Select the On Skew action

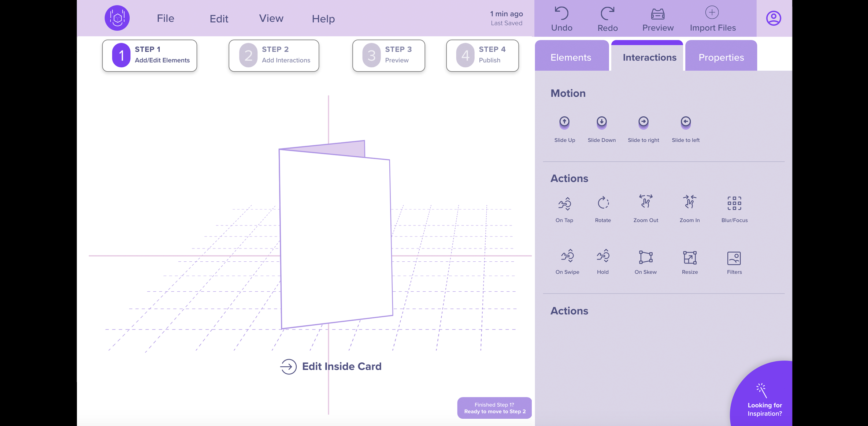click(x=645, y=258)
